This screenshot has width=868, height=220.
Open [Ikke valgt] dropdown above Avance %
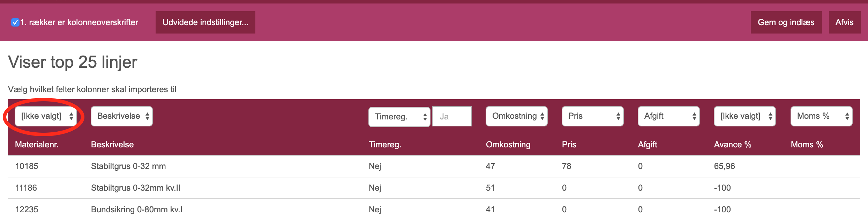pyautogui.click(x=745, y=116)
